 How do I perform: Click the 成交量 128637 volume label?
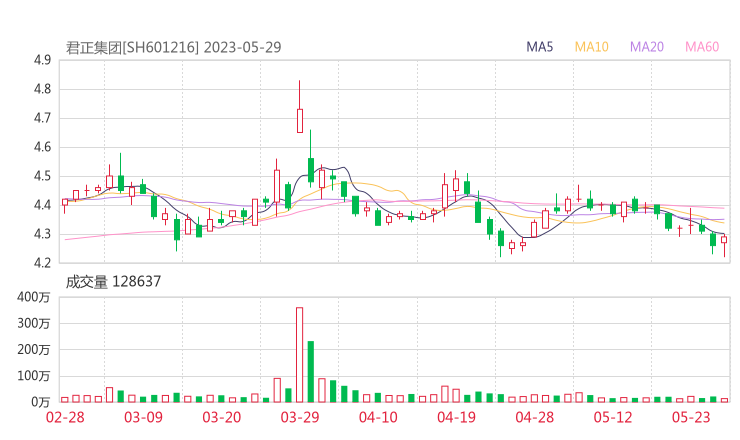[x=113, y=282]
